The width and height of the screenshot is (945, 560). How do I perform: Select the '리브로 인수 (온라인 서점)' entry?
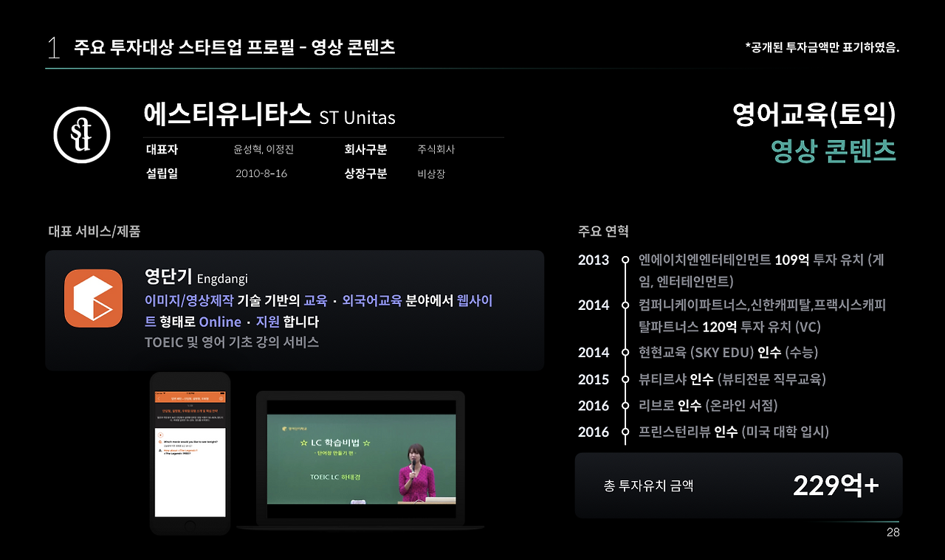click(708, 406)
